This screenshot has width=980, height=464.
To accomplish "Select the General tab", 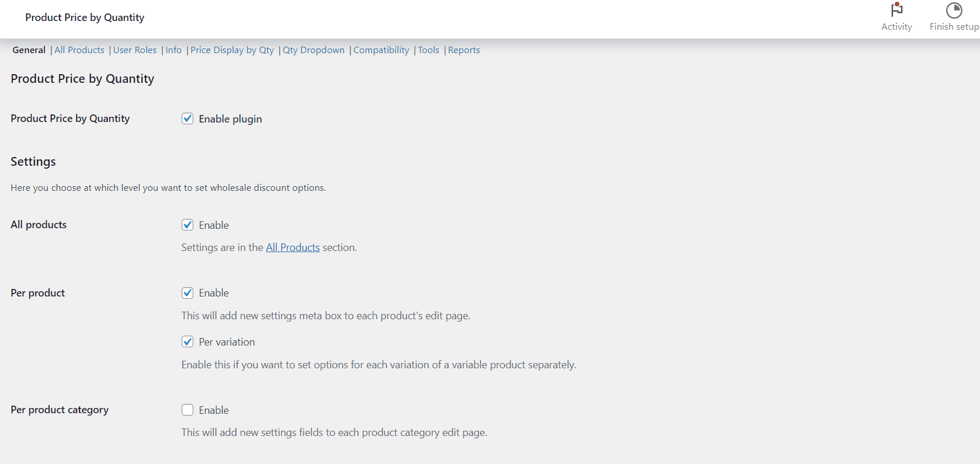I will coord(29,50).
